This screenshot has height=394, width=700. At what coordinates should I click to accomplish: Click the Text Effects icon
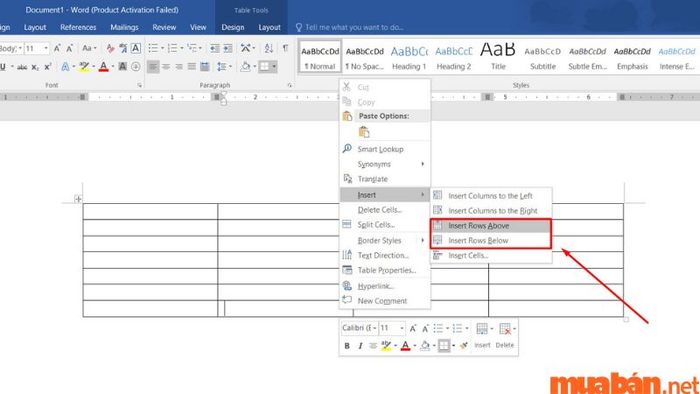65,67
